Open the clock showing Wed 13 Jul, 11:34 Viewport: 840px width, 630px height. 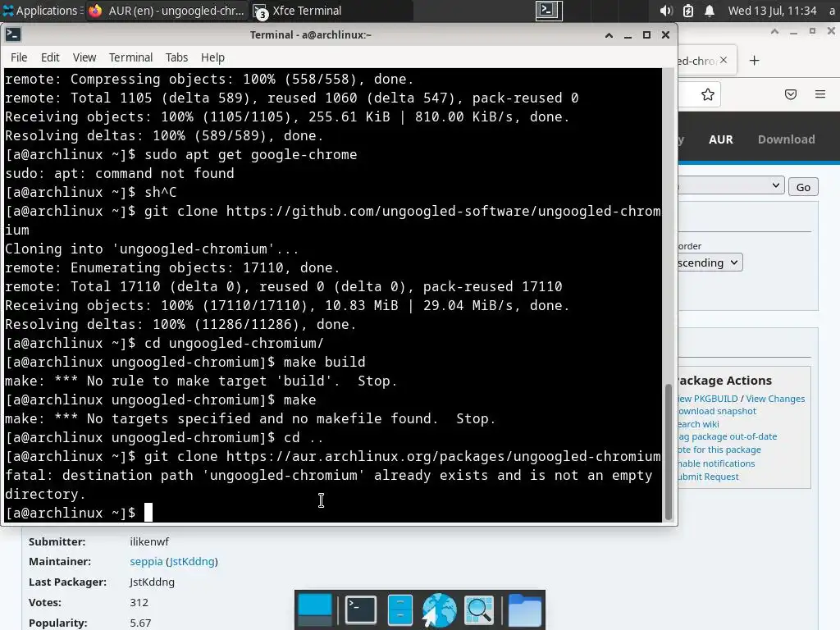click(772, 11)
